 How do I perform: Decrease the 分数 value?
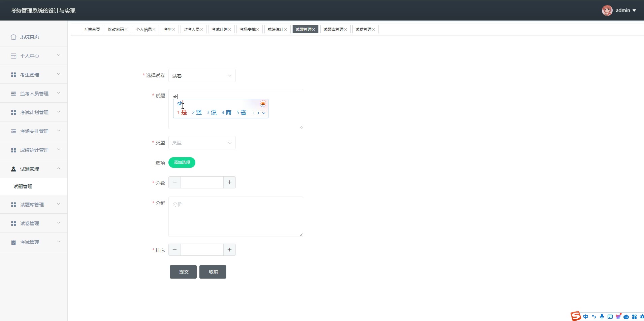click(x=174, y=182)
